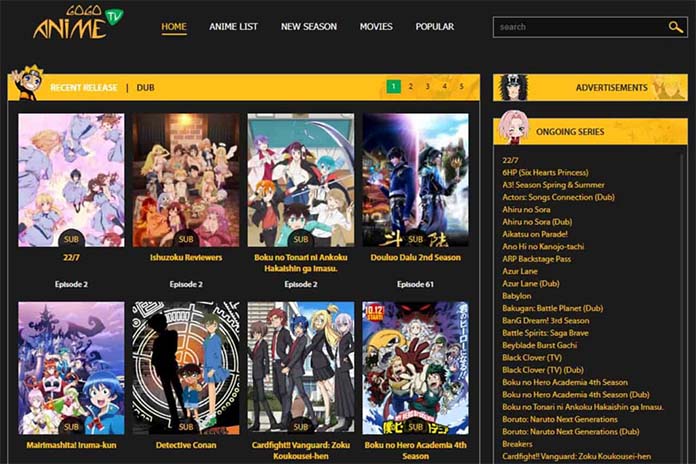Open the MOVIES menu item
696x464 pixels.
click(x=376, y=27)
